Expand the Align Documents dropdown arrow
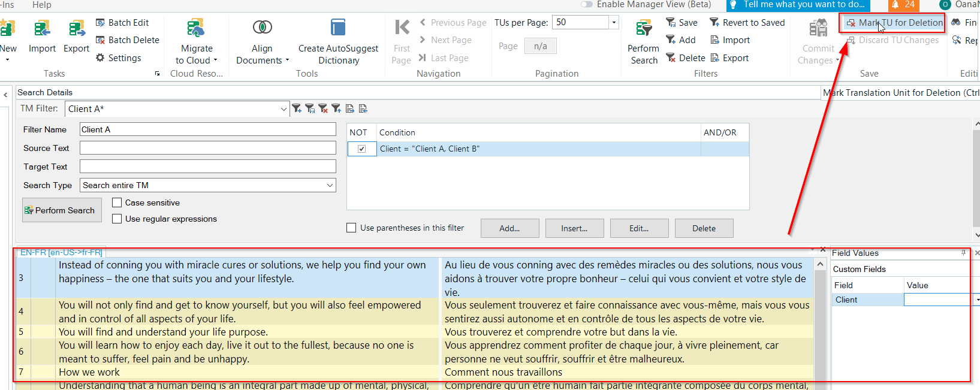Screen dimensions: 980x390 pyautogui.click(x=287, y=61)
